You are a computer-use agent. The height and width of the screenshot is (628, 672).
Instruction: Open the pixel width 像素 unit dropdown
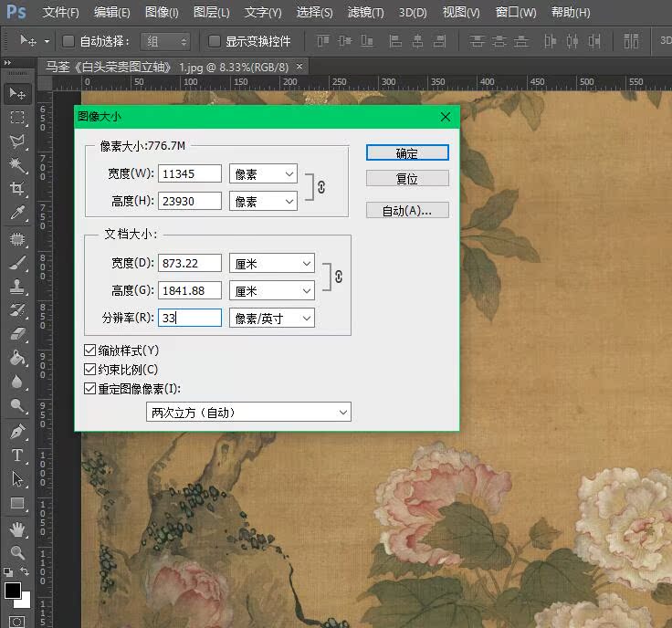263,173
